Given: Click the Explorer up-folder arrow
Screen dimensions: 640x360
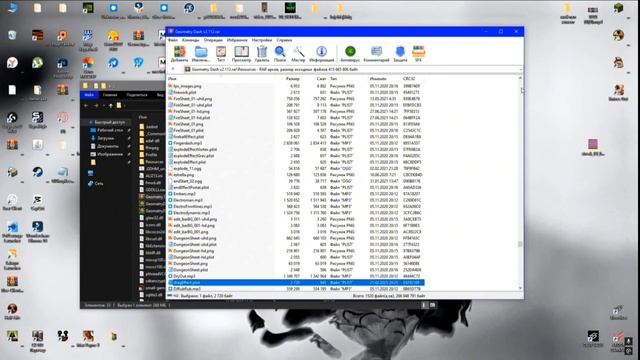Looking at the screenshot, I should 111,106.
